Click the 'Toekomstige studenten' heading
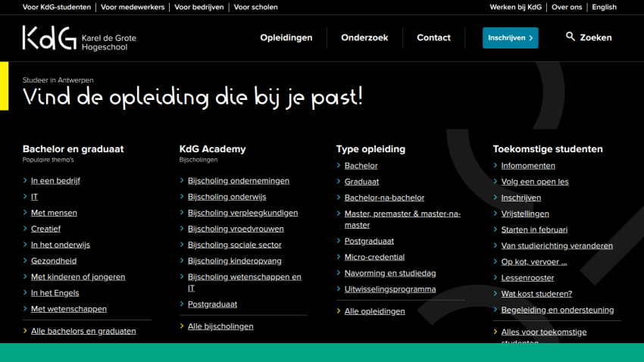 click(x=548, y=149)
